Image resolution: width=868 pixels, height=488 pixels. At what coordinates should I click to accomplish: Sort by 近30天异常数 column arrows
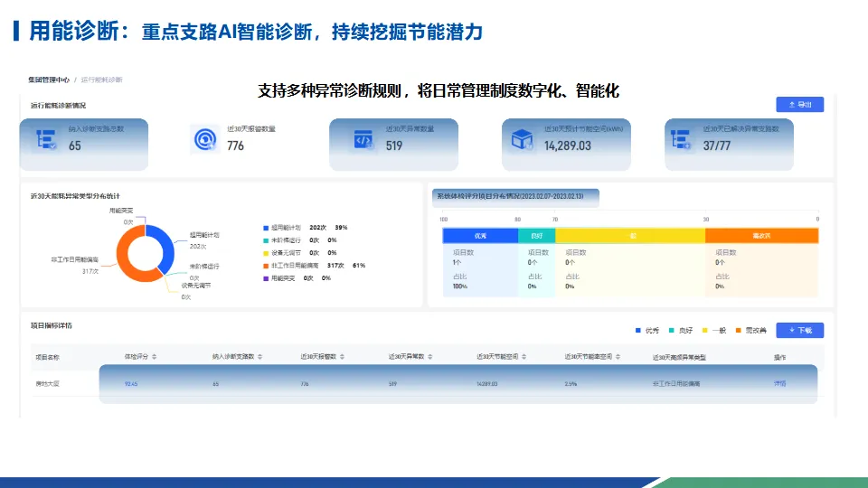[430, 357]
